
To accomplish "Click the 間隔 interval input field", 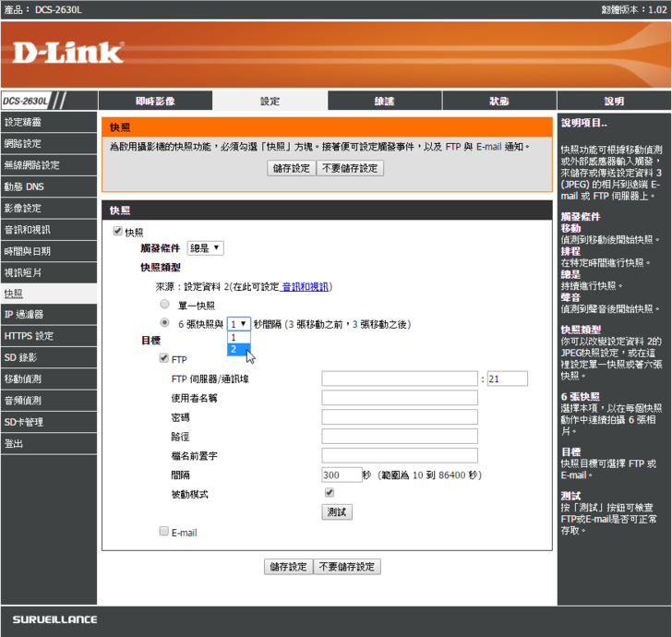I will pyautogui.click(x=342, y=475).
